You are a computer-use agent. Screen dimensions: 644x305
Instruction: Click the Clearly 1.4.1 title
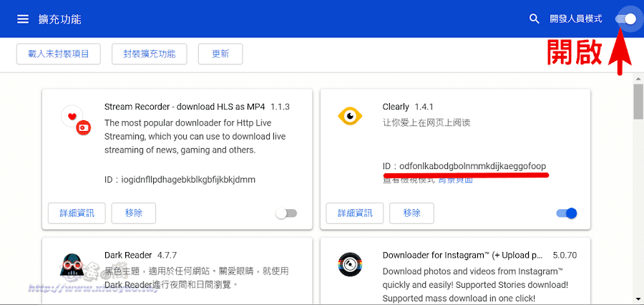coord(408,107)
